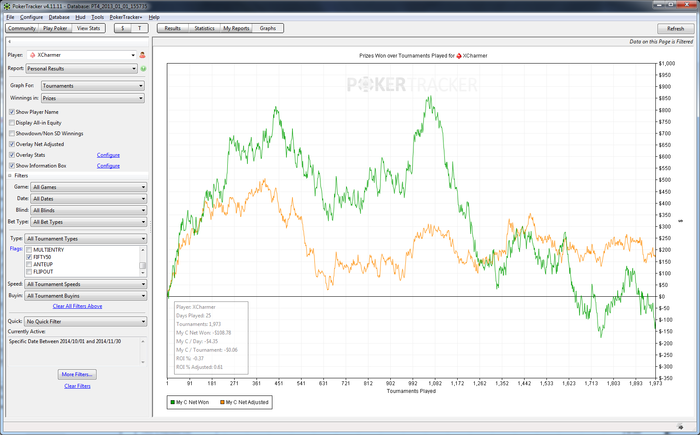Click the Clear Filters link
Viewport: 700px width, 435px height.
[77, 386]
